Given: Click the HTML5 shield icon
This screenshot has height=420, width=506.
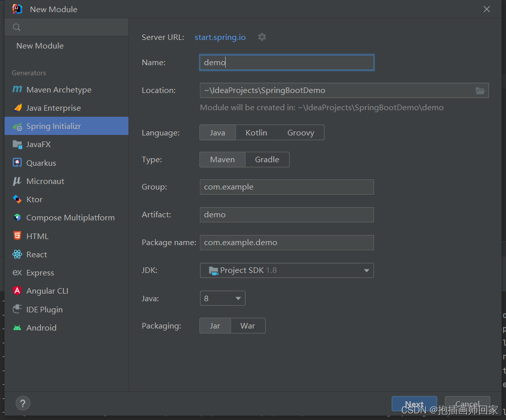Looking at the screenshot, I should point(17,236).
